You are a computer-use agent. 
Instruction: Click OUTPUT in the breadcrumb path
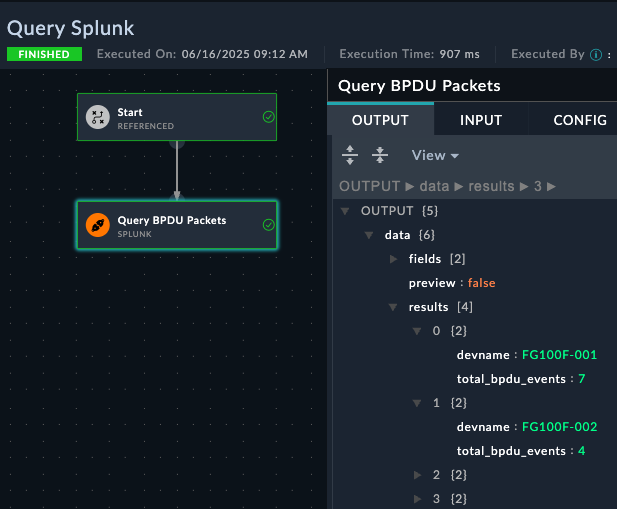coord(369,186)
